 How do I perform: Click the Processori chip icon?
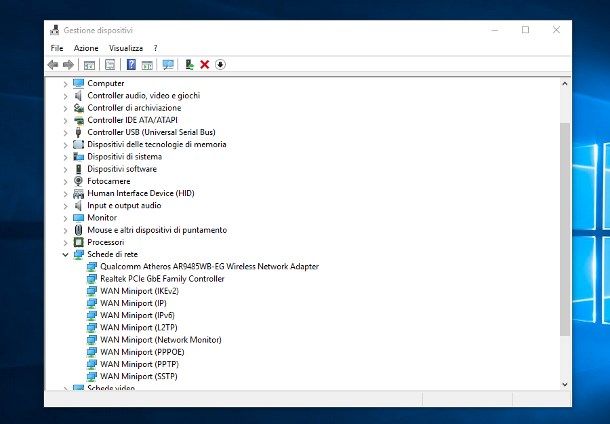[79, 242]
